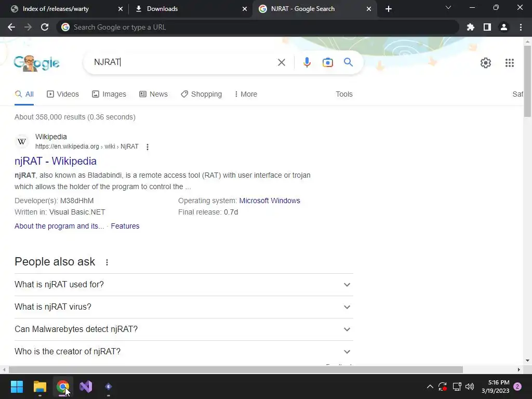Reload the current page
This screenshot has height=399, width=532.
45,27
